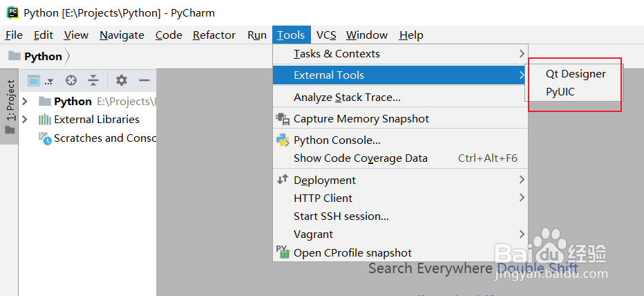Click Scroll from Source crosshair icon
The image size is (644, 296).
[71, 80]
